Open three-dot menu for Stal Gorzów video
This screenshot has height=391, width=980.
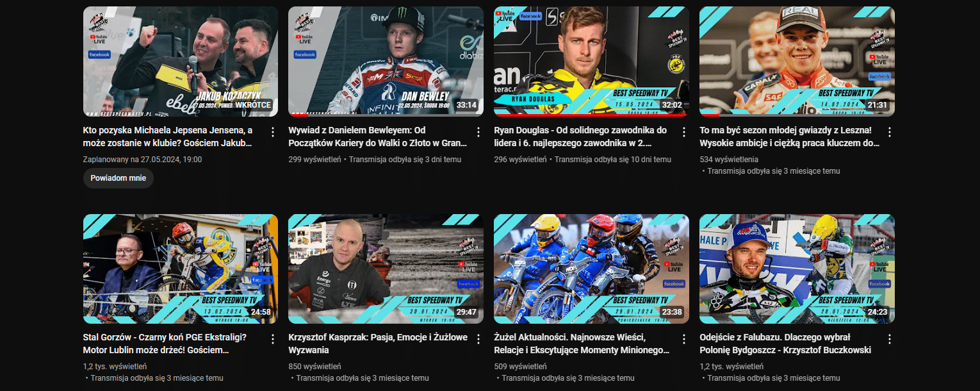(x=272, y=339)
